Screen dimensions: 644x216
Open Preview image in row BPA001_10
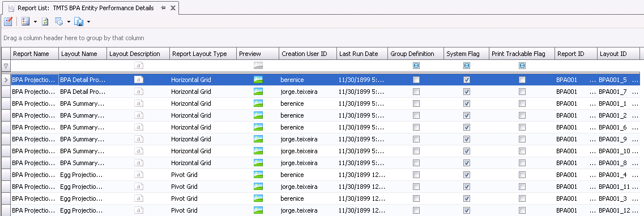click(258, 151)
